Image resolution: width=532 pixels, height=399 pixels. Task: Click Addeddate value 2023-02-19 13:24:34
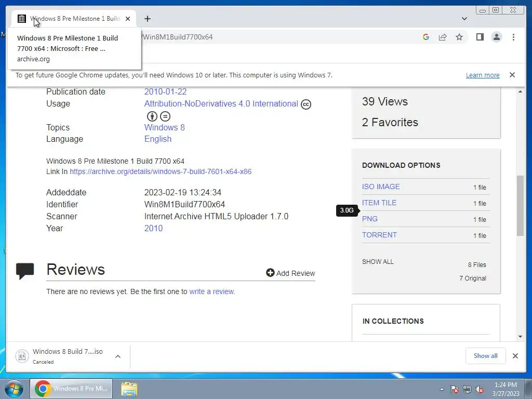coord(182,192)
